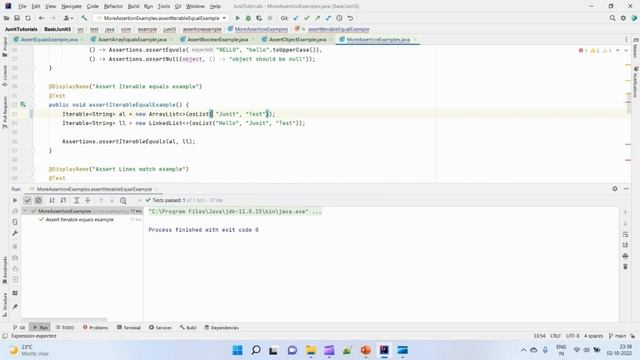Open the Structure side panel tab
This screenshot has height=360, width=640.
pyautogui.click(x=4, y=304)
